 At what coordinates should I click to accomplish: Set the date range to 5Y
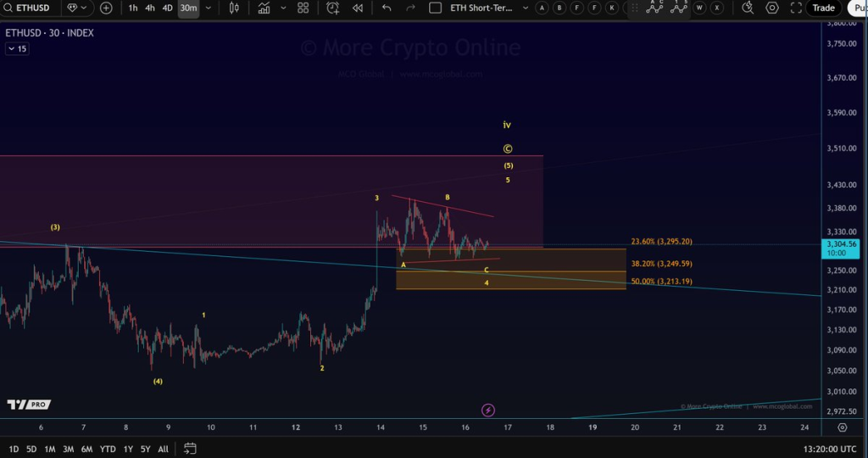tap(145, 450)
